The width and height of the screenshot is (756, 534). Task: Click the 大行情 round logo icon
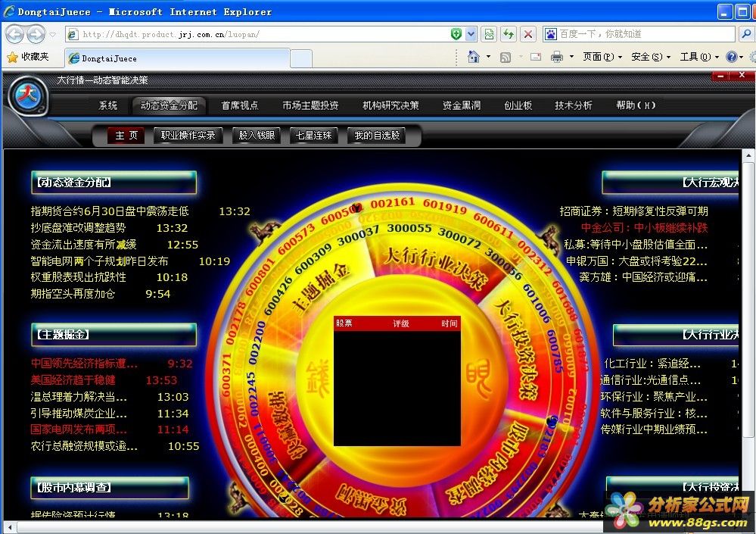click(28, 95)
